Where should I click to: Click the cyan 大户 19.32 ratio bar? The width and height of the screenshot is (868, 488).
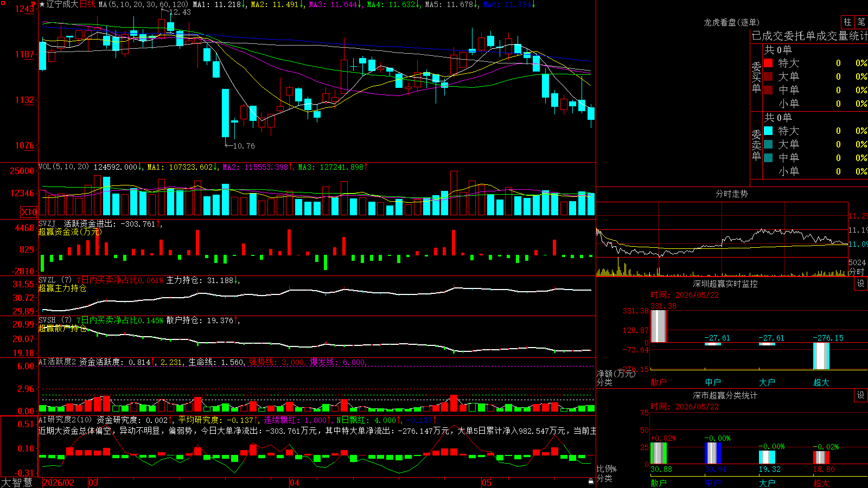pos(767,457)
